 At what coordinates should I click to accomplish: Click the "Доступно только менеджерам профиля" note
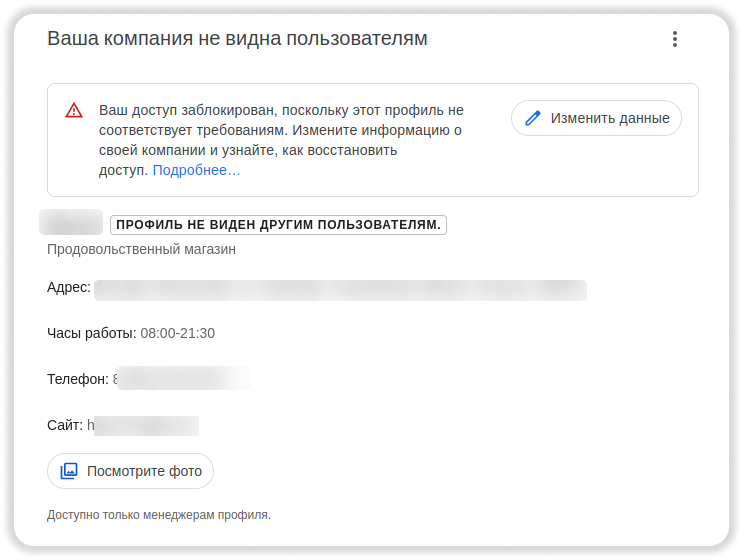pos(159,515)
